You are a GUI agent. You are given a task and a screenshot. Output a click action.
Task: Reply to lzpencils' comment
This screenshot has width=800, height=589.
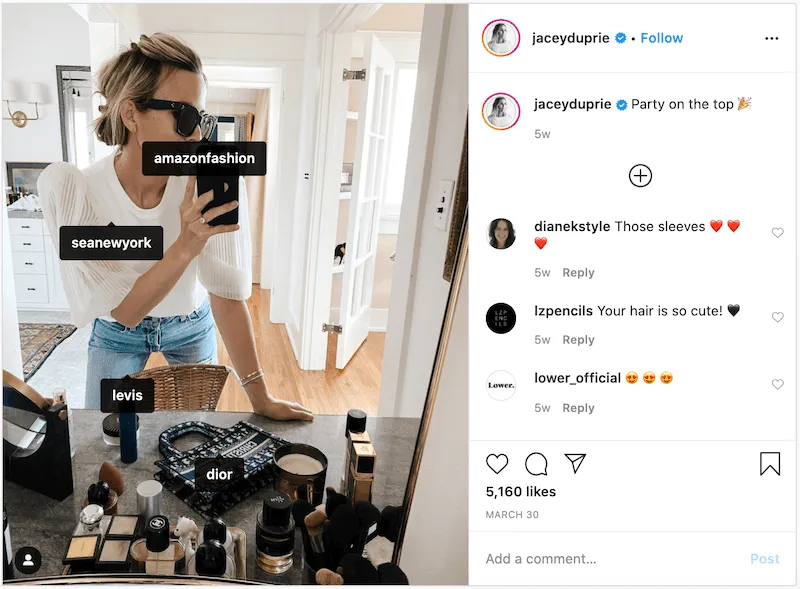coord(578,340)
